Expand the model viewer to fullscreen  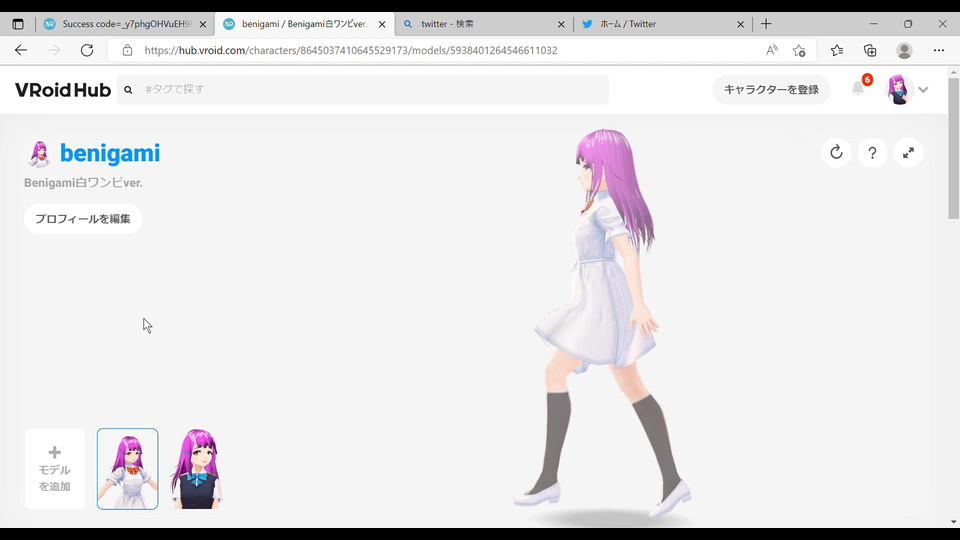click(908, 152)
